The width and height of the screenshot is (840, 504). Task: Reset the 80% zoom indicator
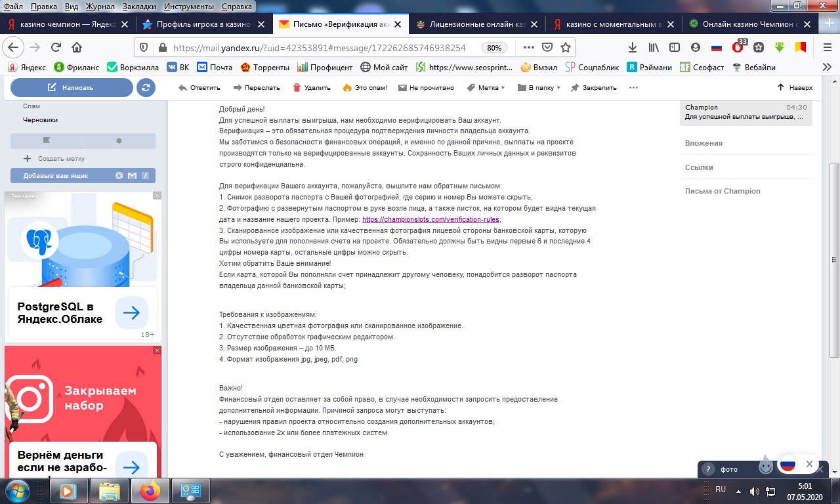(x=494, y=48)
